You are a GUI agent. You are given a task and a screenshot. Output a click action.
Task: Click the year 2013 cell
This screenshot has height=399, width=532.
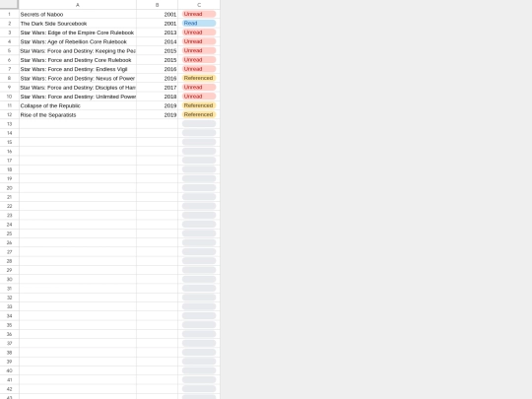157,33
